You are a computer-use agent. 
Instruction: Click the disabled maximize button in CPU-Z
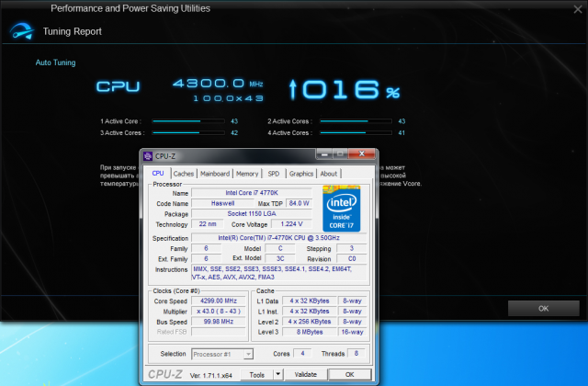pos(341,153)
